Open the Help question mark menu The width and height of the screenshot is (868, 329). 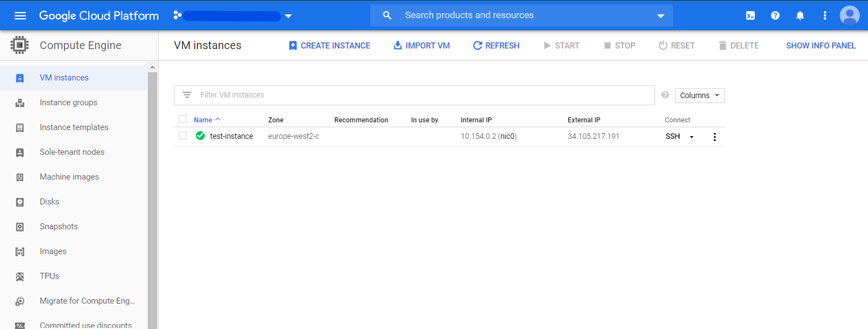click(x=775, y=15)
